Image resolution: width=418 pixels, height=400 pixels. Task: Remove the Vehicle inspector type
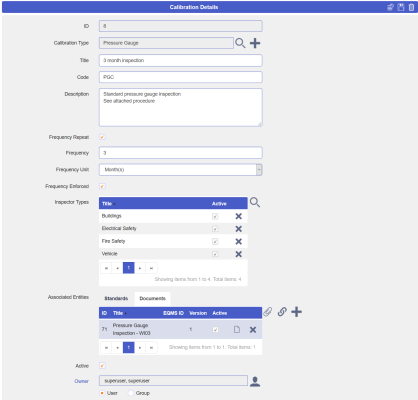[x=239, y=254]
